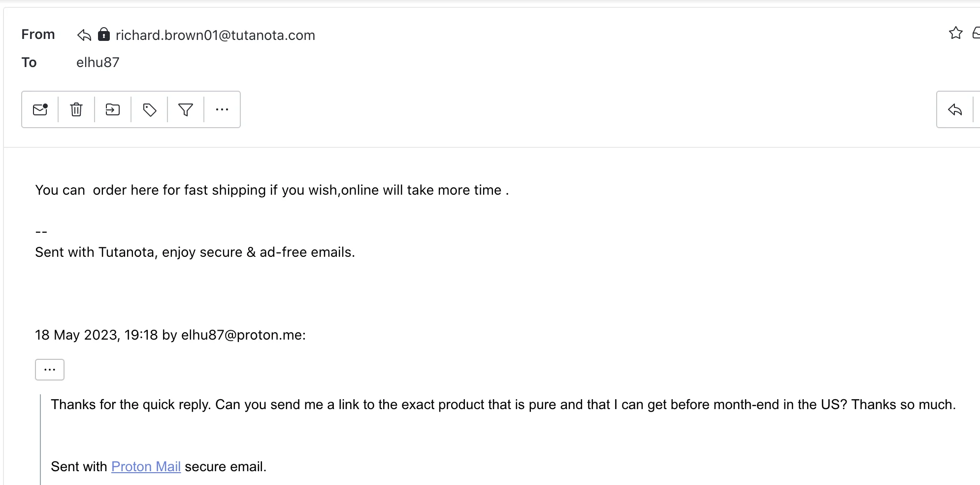Open the label tag menu
This screenshot has height=485, width=980.
(149, 109)
